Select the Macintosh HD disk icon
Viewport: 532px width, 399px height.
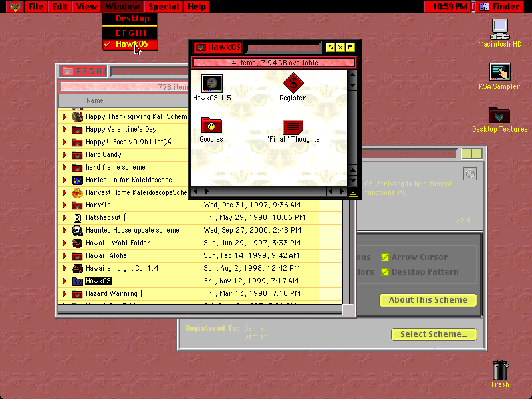tap(500, 29)
